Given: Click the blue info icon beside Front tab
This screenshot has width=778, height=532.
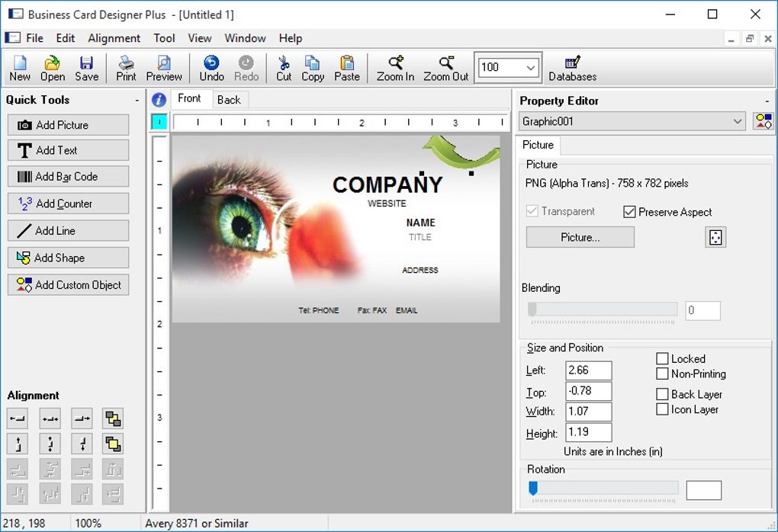Looking at the screenshot, I should pos(159,100).
